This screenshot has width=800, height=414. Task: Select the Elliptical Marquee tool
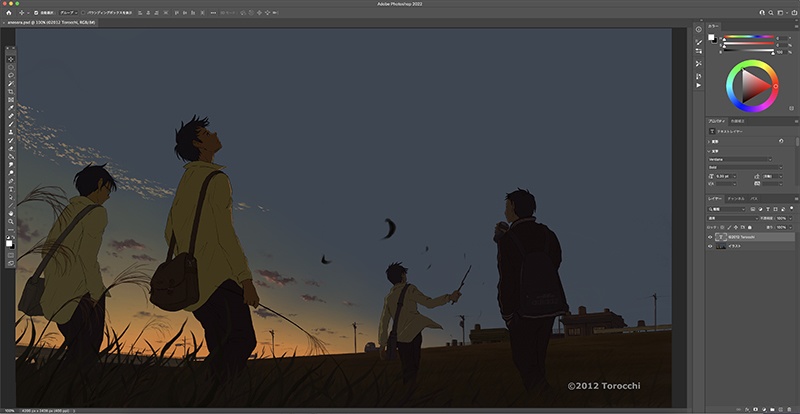tap(11, 67)
